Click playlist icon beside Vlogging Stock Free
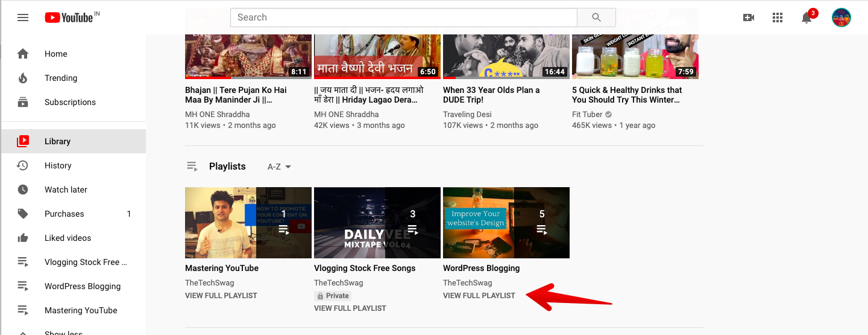868x335 pixels. pyautogui.click(x=23, y=262)
